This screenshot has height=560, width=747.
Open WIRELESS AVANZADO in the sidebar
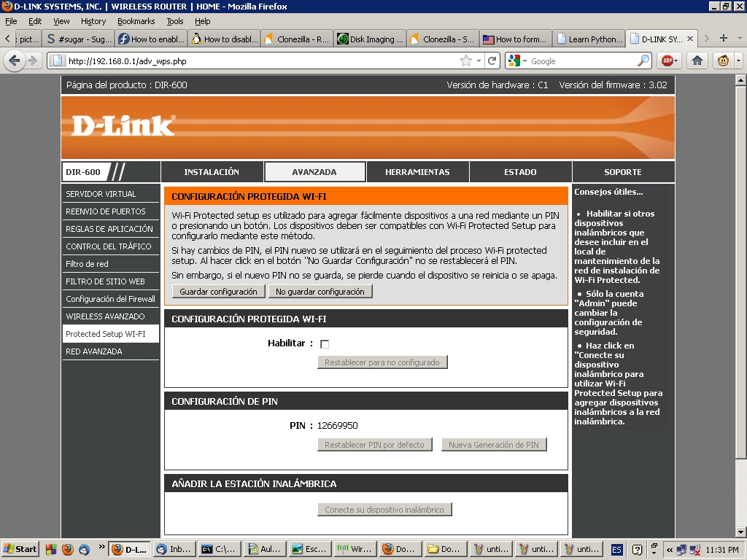tap(105, 316)
